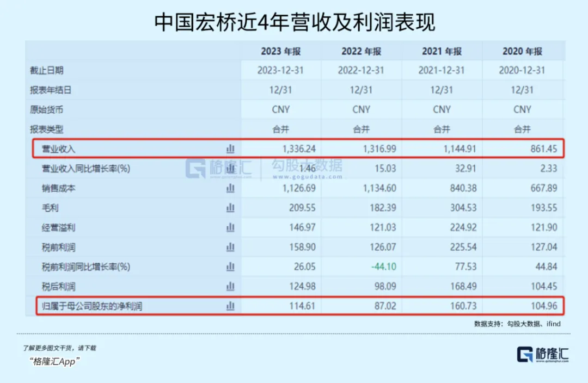Click the "格隆汇App" download text
588x383 pixels.
click(x=55, y=362)
